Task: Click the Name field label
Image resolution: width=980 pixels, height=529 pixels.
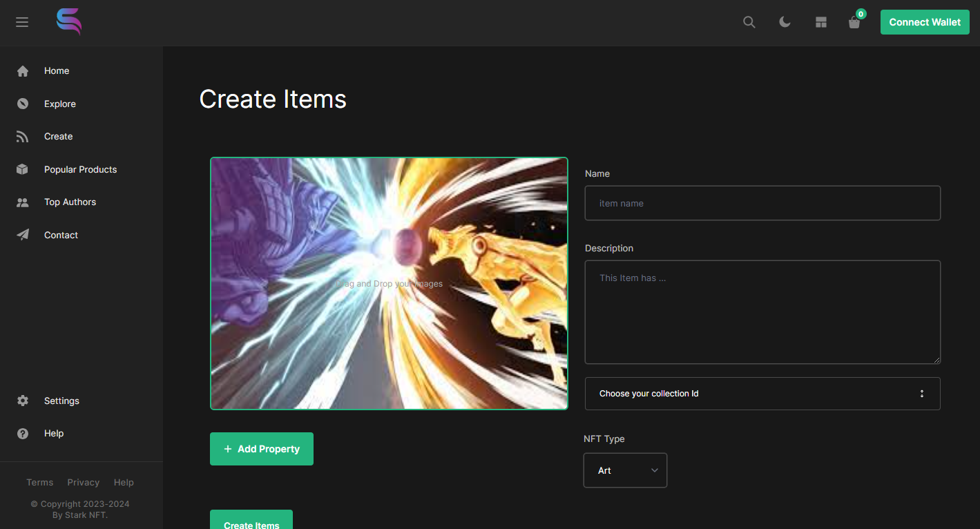Action: pyautogui.click(x=597, y=174)
